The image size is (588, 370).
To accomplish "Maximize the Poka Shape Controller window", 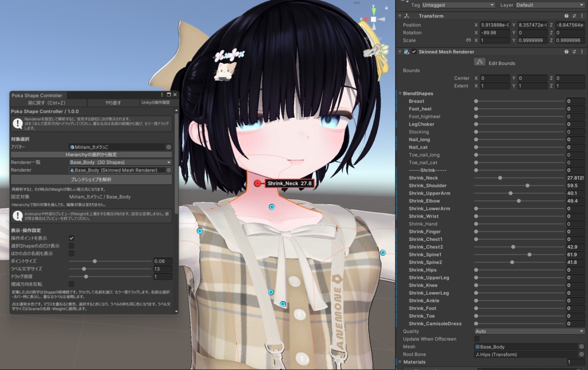I will 169,95.
